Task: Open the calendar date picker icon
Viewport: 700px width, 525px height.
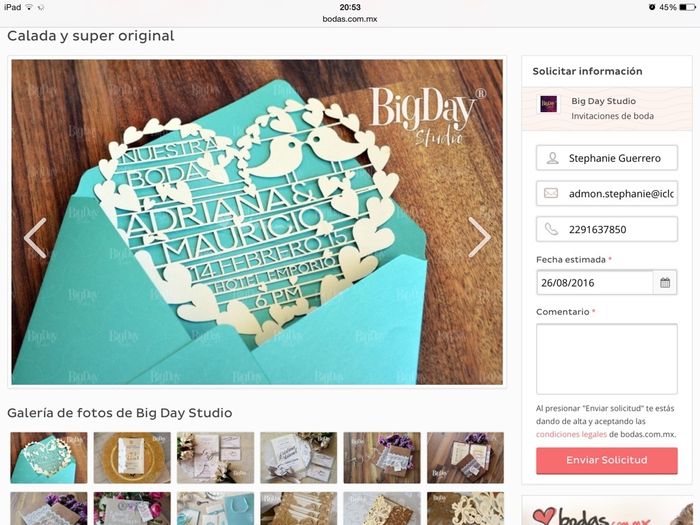Action: (x=665, y=283)
